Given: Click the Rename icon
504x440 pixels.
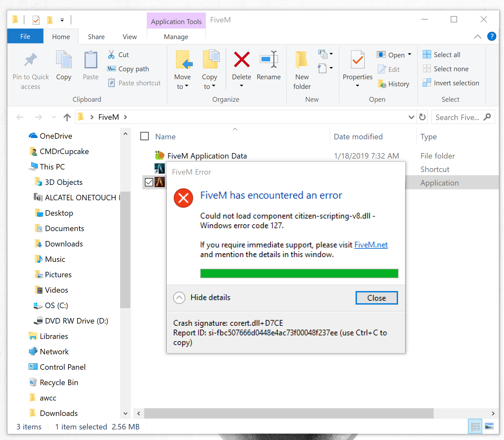Looking at the screenshot, I should [x=269, y=59].
